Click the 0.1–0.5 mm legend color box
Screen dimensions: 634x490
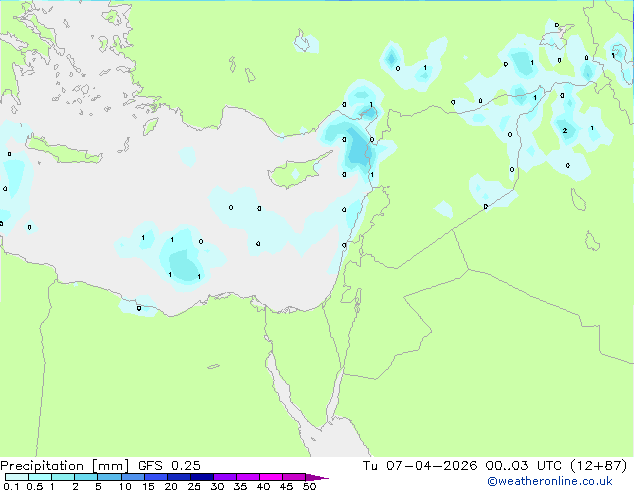point(17,477)
